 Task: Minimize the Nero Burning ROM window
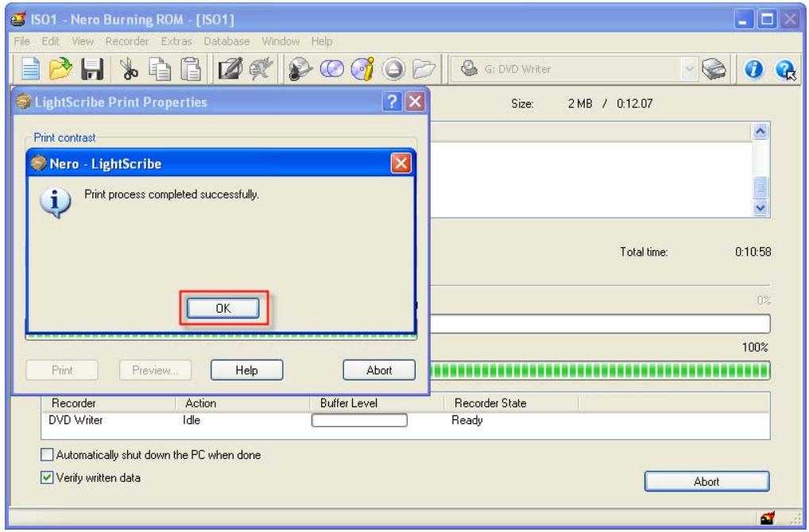pyautogui.click(x=744, y=20)
